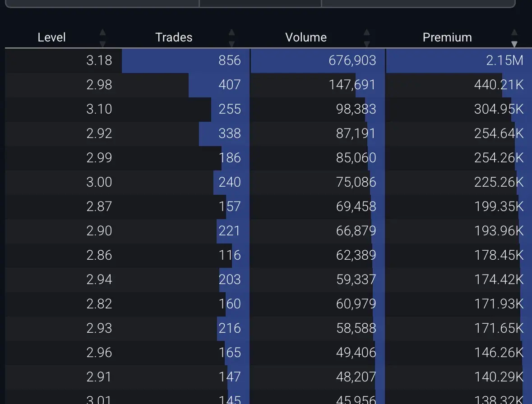532x404 pixels.
Task: Click the 2.15M premium value
Action: pos(505,60)
